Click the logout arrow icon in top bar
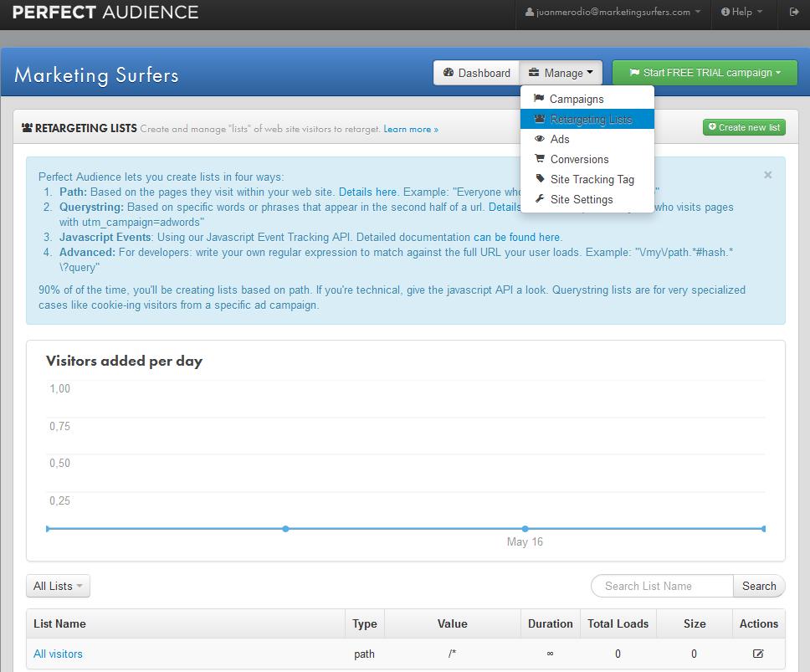 coord(794,12)
